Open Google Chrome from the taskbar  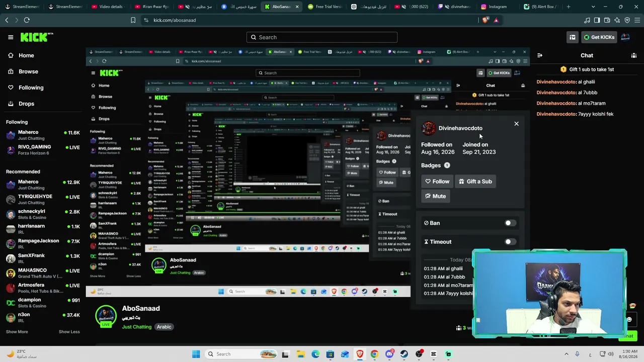(x=374, y=354)
